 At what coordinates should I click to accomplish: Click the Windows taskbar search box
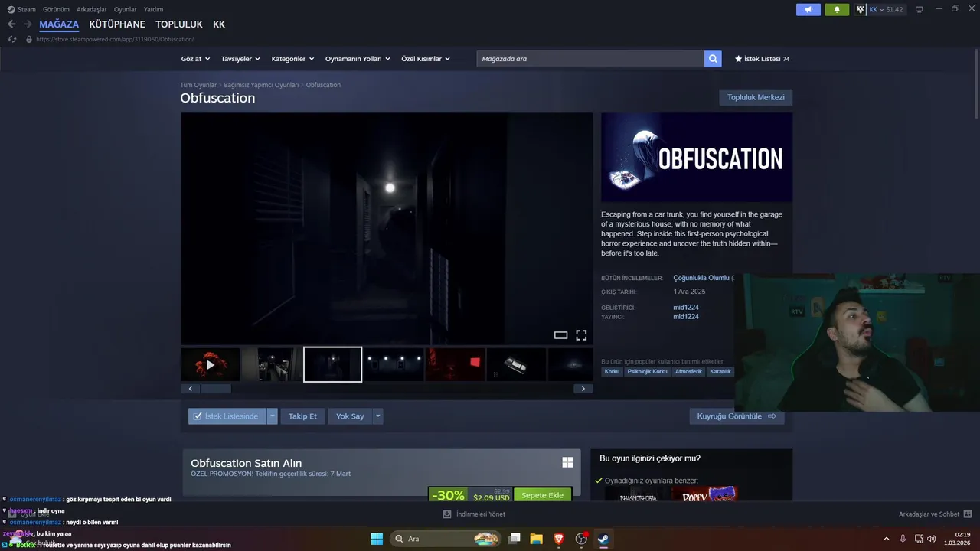446,539
